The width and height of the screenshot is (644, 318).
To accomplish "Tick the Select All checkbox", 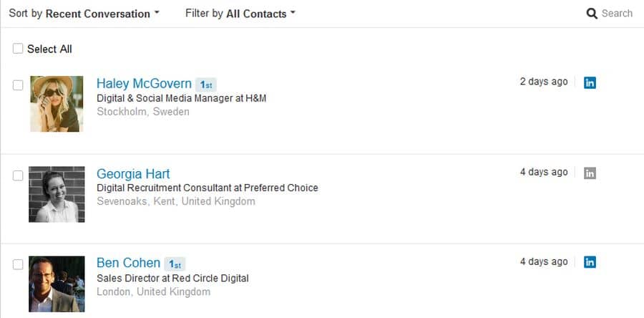I will 18,49.
